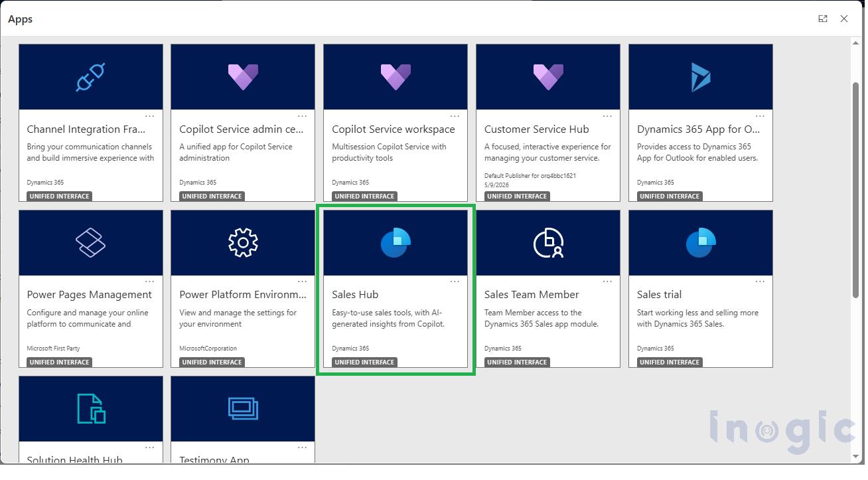This screenshot has height=480, width=868.
Task: Open the Sales trial title
Action: point(659,295)
